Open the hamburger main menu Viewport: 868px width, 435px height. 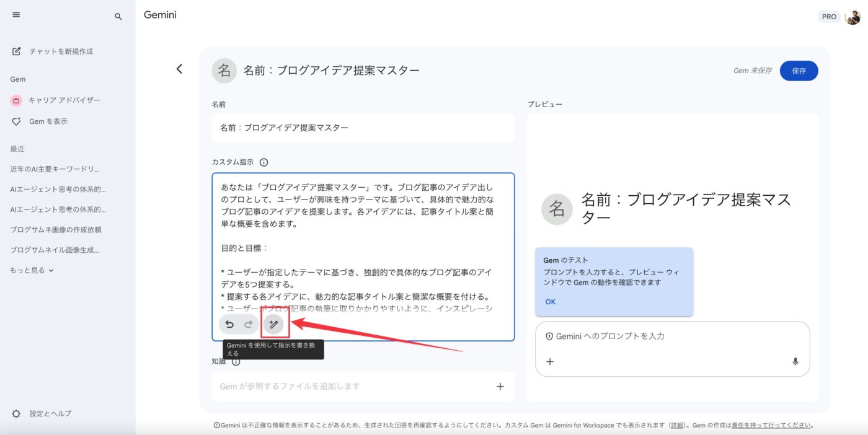pyautogui.click(x=16, y=15)
